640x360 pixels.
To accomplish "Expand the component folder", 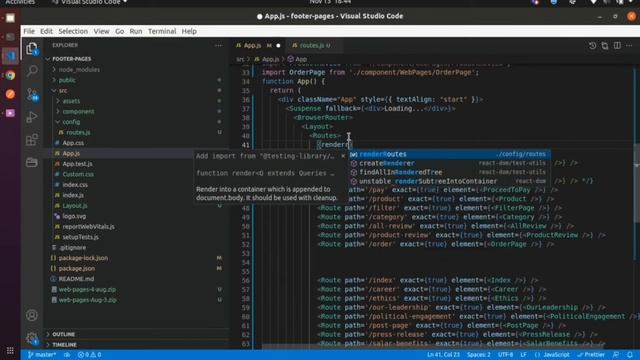I will click(78, 111).
